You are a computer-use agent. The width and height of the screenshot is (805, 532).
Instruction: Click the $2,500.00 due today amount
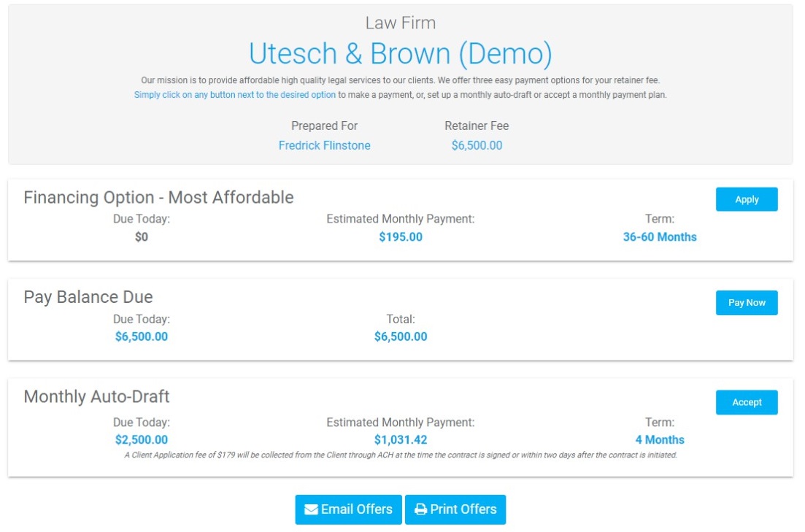click(141, 439)
